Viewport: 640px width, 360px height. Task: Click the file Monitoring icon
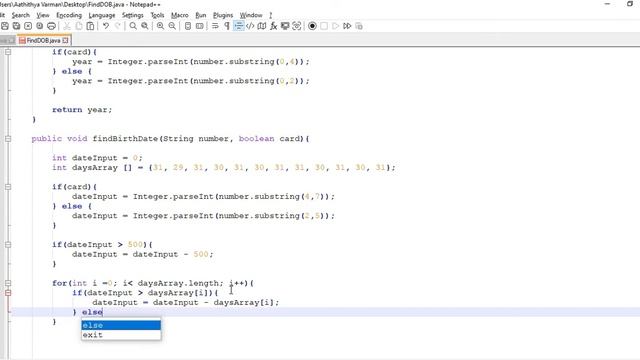point(297,26)
